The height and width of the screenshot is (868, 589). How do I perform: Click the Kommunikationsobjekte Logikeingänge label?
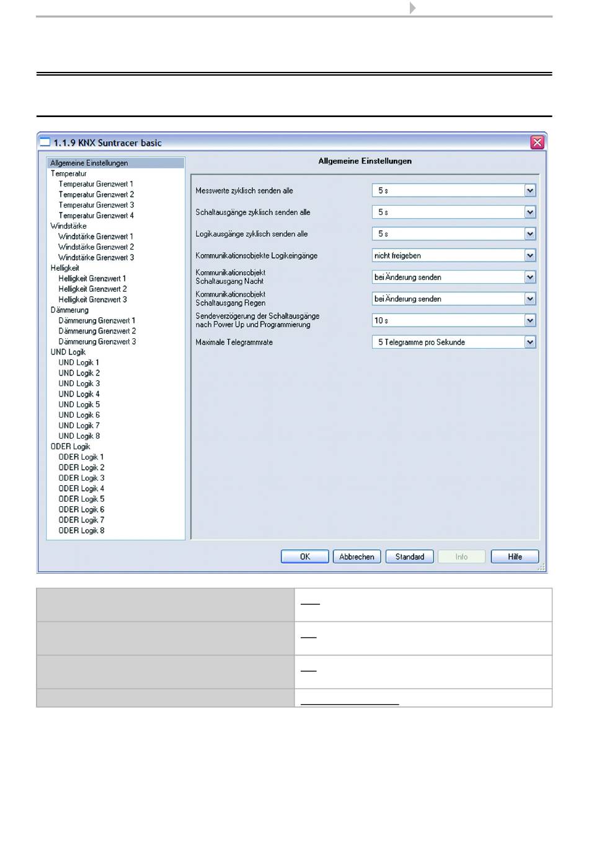pyautogui.click(x=257, y=256)
